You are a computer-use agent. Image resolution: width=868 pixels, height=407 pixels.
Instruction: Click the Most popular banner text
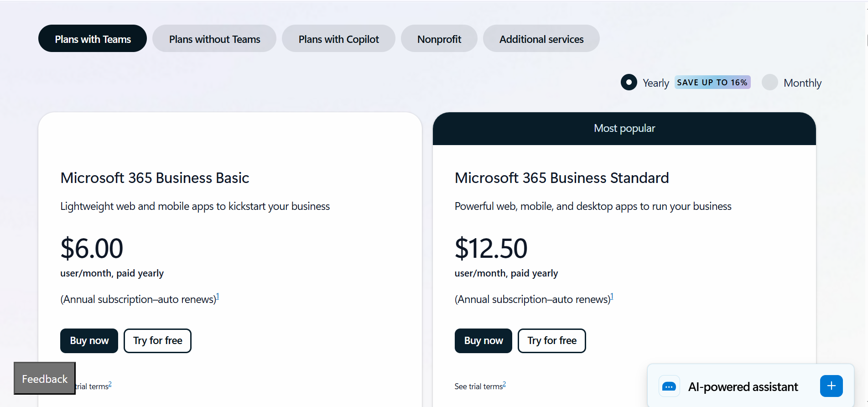pyautogui.click(x=624, y=128)
